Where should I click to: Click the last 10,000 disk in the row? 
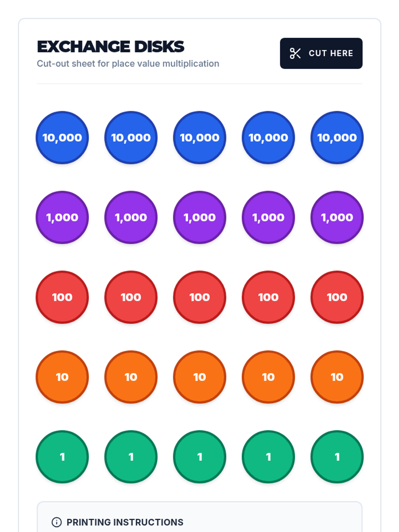tap(337, 138)
